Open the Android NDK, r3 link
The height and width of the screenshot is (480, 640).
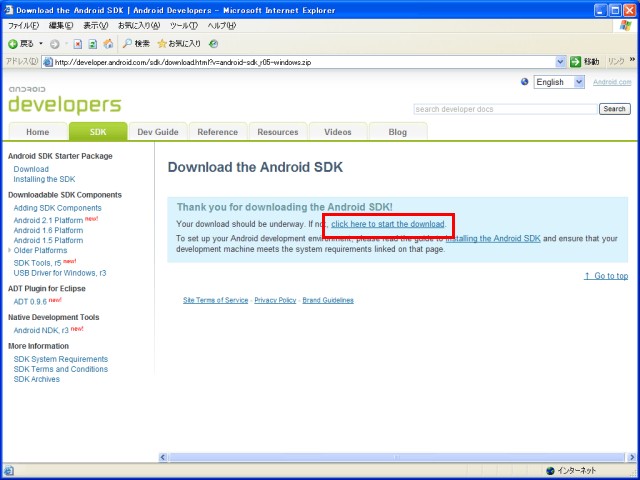41,331
